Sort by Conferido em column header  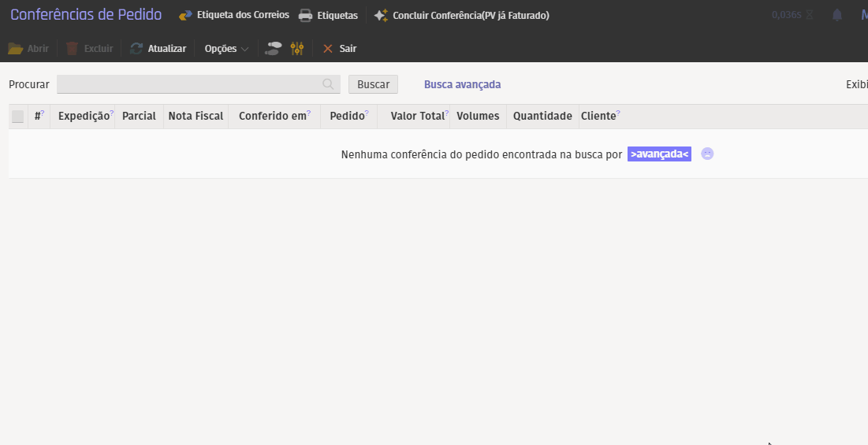(272, 116)
